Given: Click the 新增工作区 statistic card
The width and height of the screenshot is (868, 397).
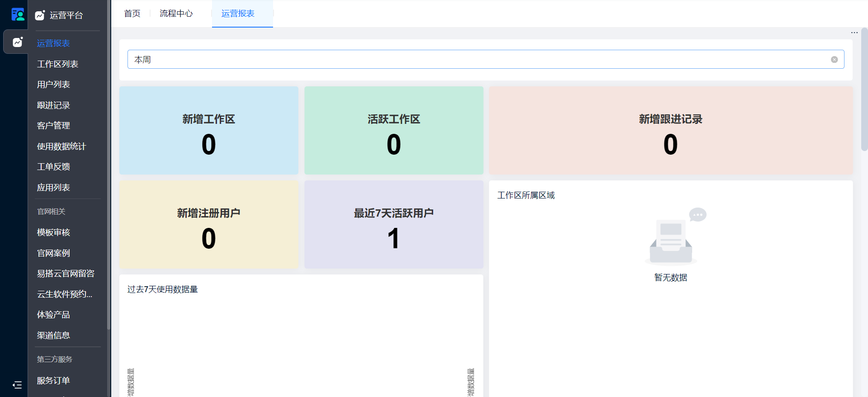Looking at the screenshot, I should 208,131.
